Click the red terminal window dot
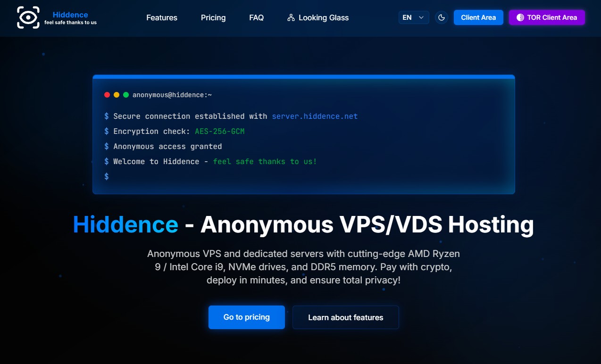Screen dimensions: 601x364 [107, 95]
